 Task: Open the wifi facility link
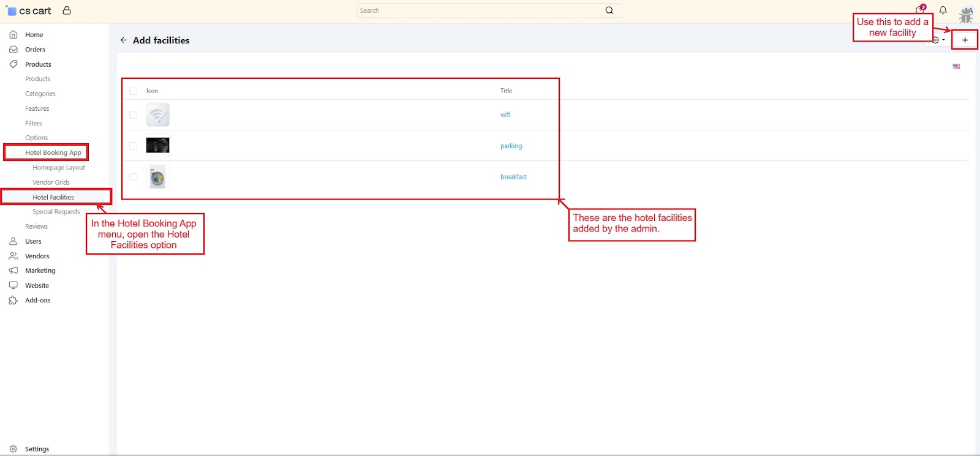505,115
